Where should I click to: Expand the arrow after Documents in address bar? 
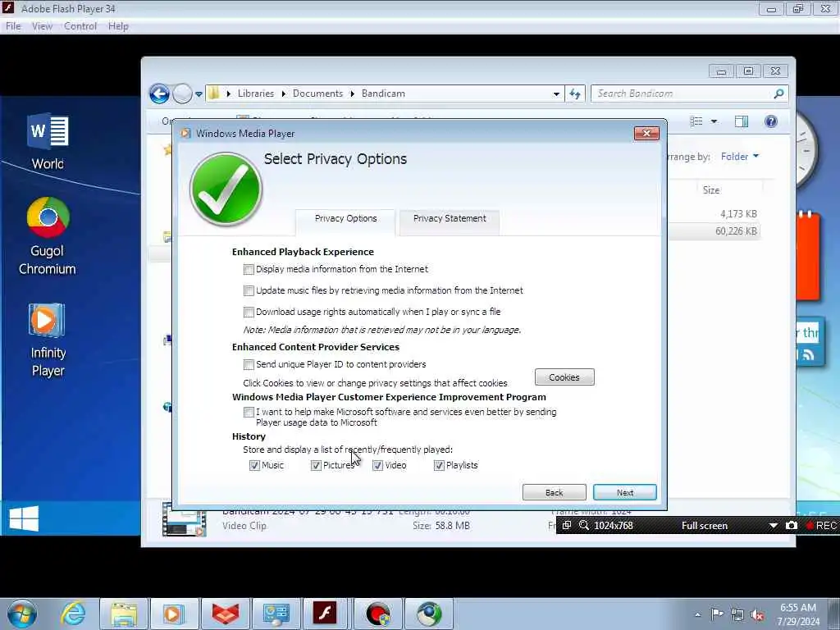(353, 94)
